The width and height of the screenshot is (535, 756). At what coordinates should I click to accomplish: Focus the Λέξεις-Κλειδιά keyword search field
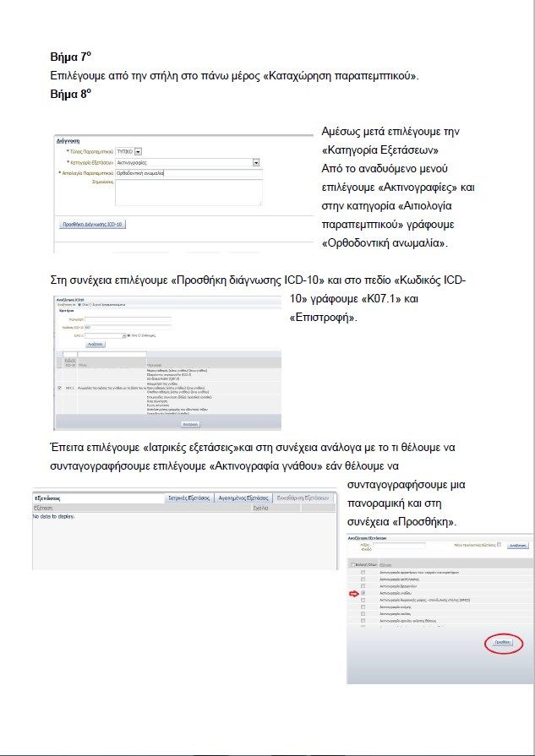pos(400,546)
